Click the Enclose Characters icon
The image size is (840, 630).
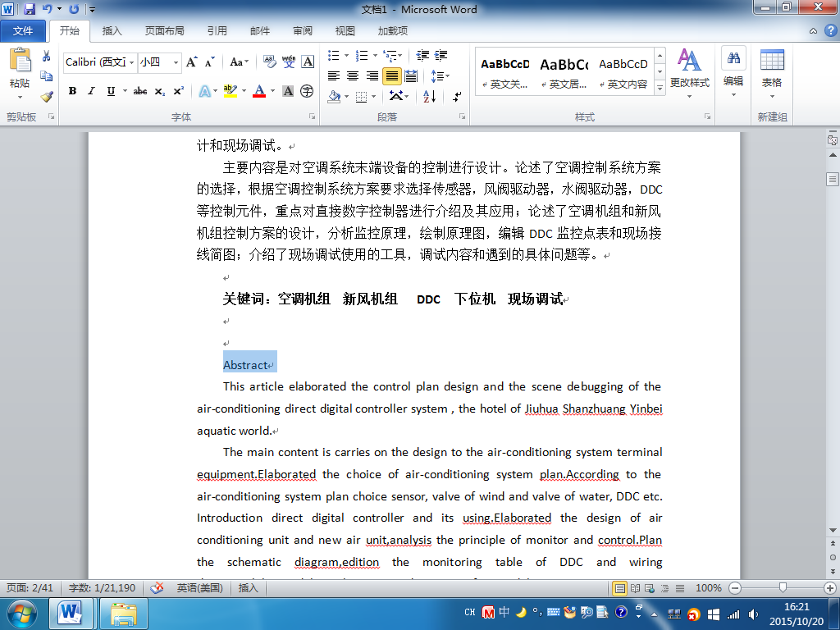(307, 91)
